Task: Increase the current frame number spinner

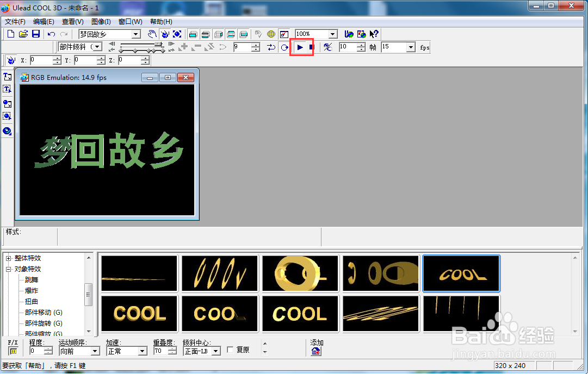Action: pyautogui.click(x=255, y=45)
